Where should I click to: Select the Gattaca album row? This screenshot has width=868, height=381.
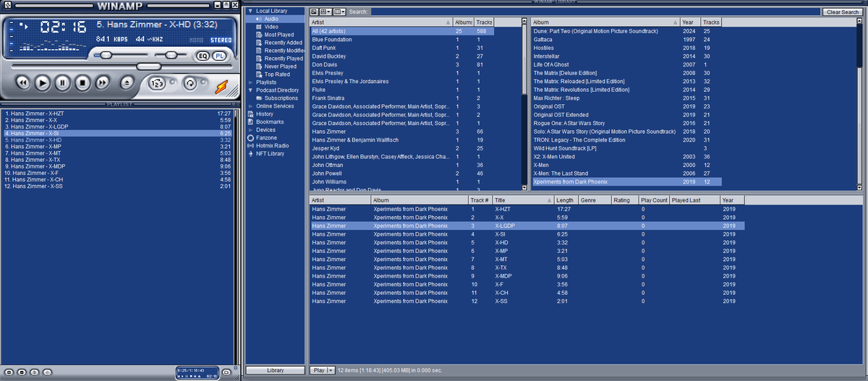(626, 40)
